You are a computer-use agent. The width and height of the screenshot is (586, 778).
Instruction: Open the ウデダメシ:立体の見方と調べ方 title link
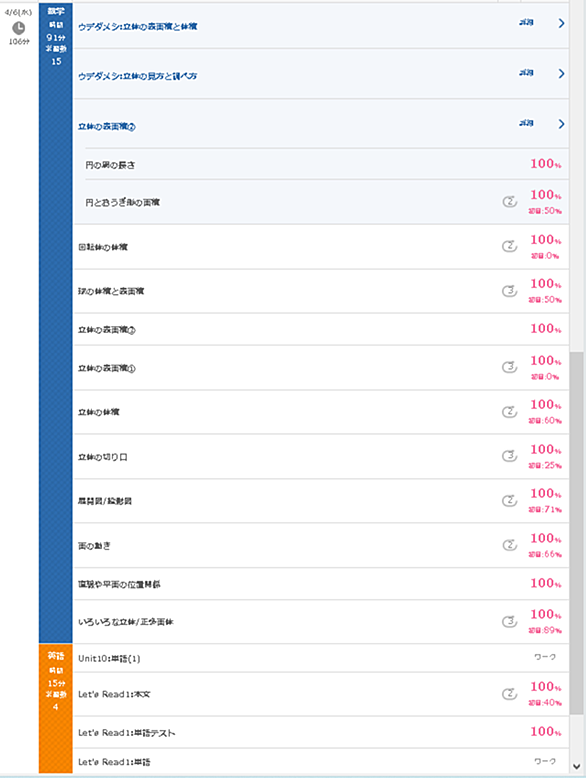pos(137,76)
